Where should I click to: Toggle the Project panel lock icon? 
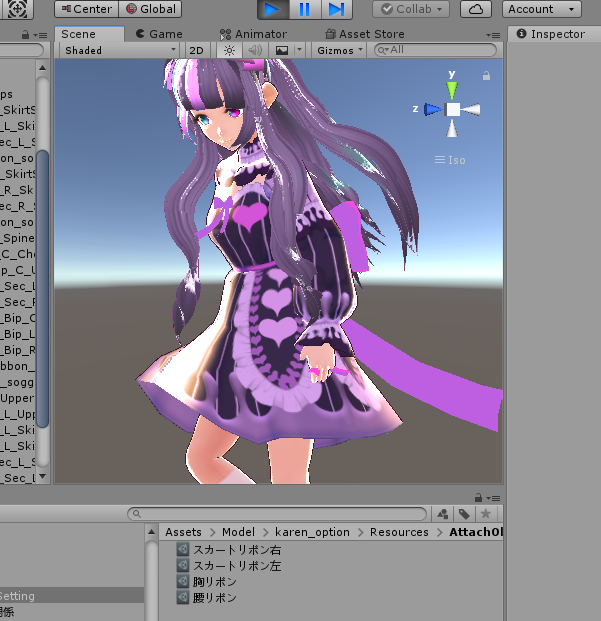tap(478, 497)
